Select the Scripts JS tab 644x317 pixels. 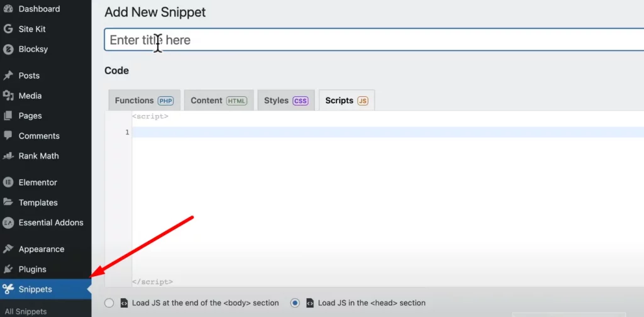click(x=347, y=101)
